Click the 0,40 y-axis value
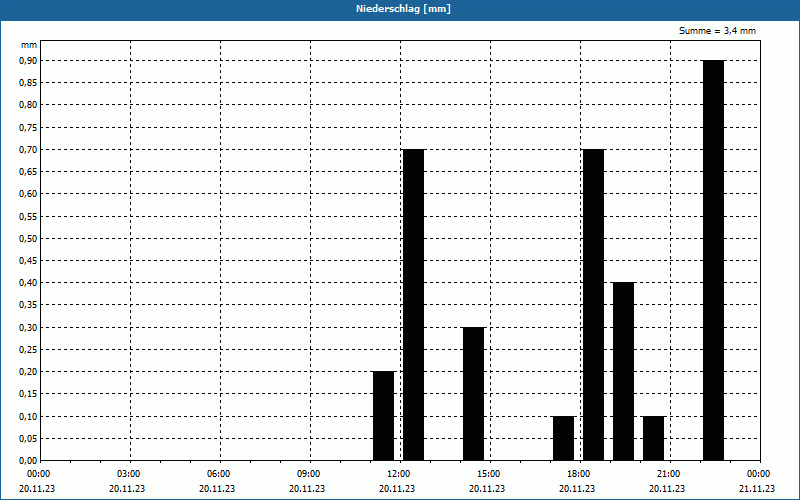 point(28,283)
